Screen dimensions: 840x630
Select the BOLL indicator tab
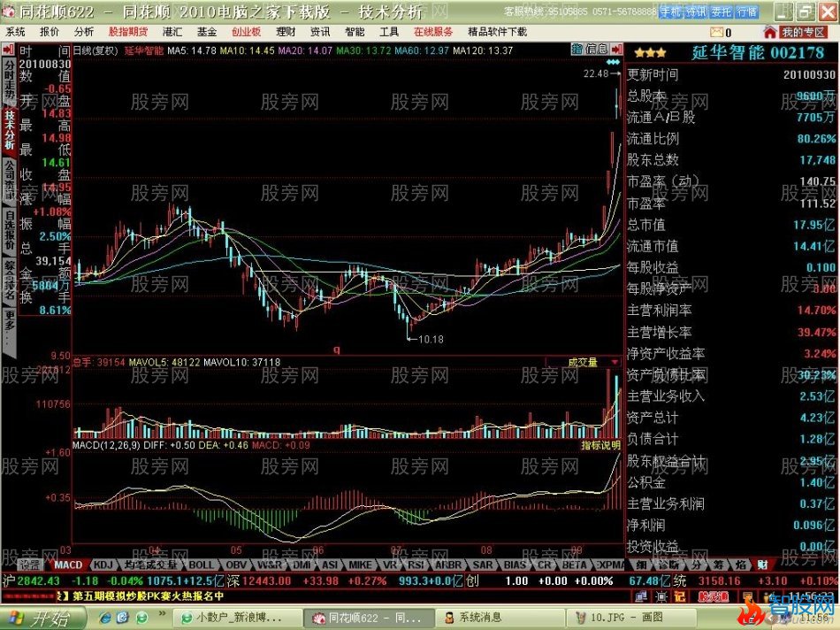[x=202, y=565]
